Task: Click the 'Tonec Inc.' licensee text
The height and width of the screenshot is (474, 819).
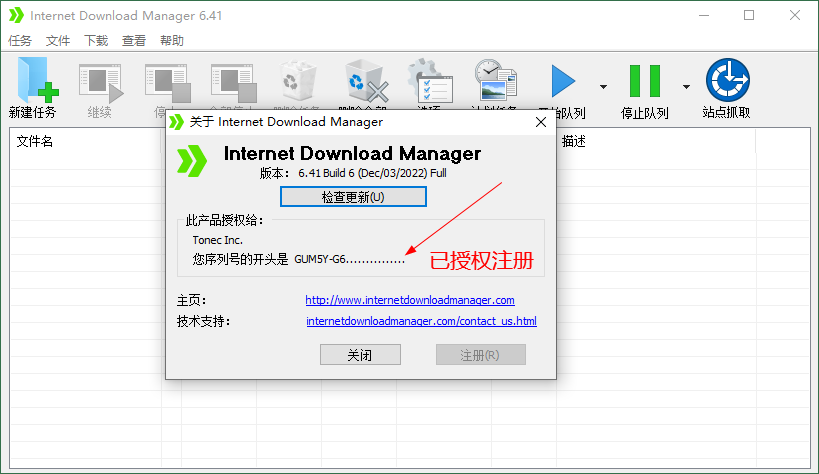Action: (217, 240)
